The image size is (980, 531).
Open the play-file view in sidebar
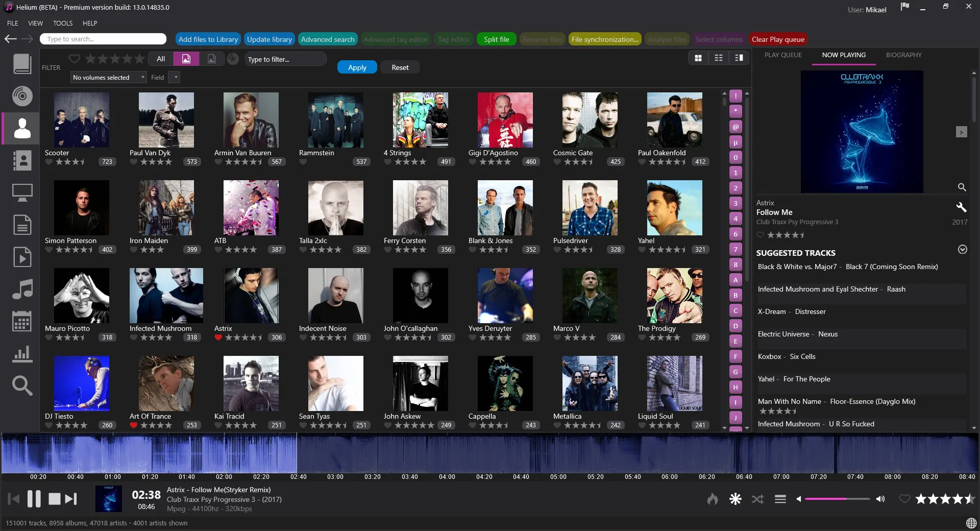(x=22, y=257)
